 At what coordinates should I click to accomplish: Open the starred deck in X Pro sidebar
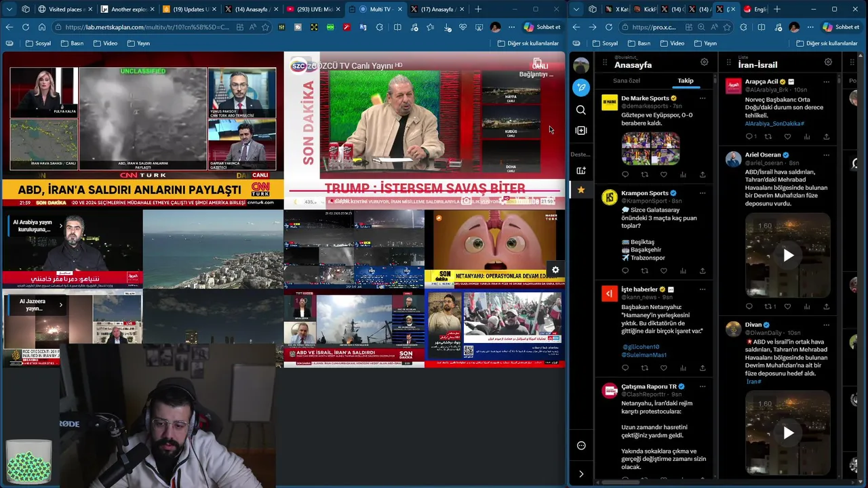(x=581, y=190)
